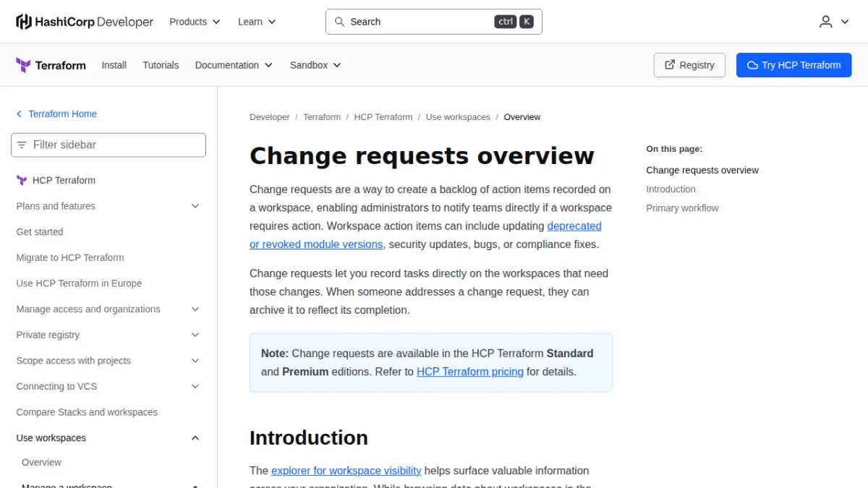Click the HCP Terraform breadcrumb
The height and width of the screenshot is (488, 868).
[x=383, y=117]
